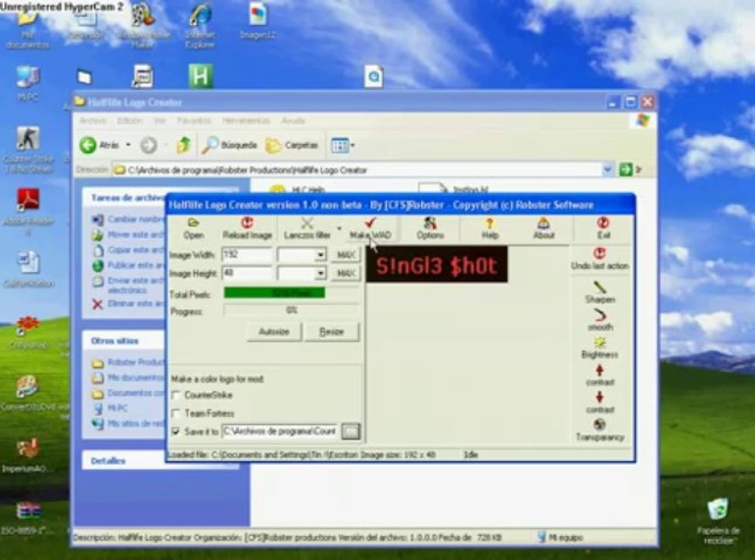Open Help in Logo Creator toolbar
Viewport: 755px width, 560px height.
(490, 229)
